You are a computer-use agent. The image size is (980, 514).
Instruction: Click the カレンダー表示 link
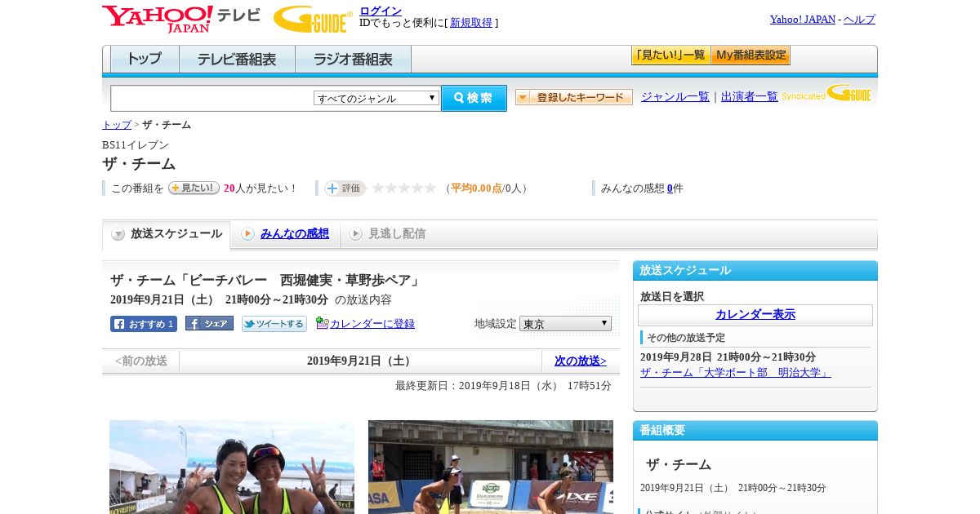(x=755, y=314)
